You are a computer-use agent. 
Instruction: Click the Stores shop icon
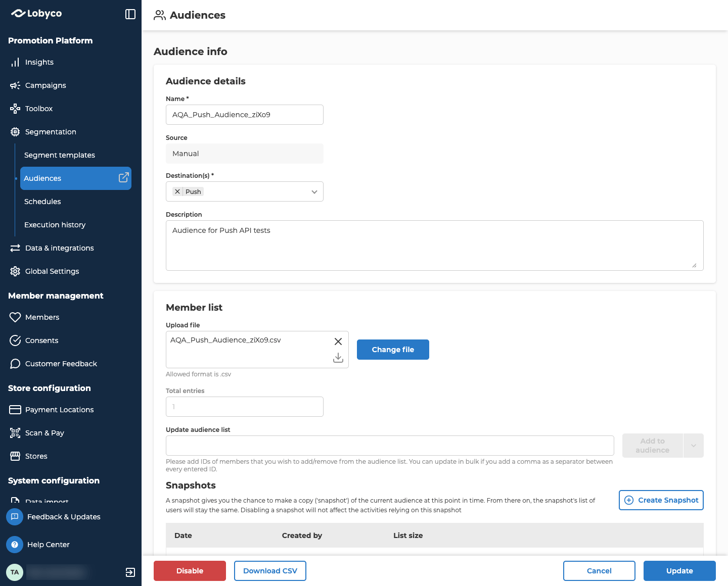tap(15, 456)
